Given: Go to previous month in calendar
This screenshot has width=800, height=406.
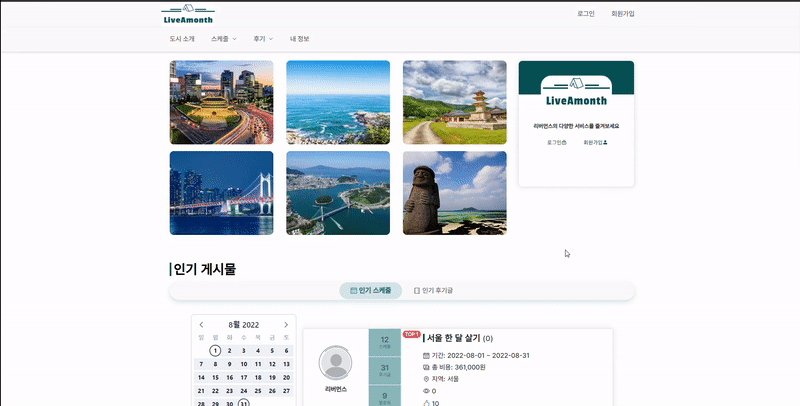Looking at the screenshot, I should [x=201, y=325].
